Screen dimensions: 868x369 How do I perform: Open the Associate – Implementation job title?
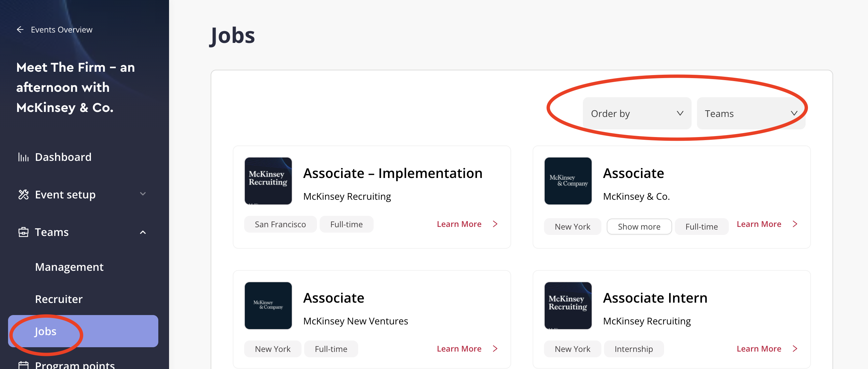click(393, 173)
